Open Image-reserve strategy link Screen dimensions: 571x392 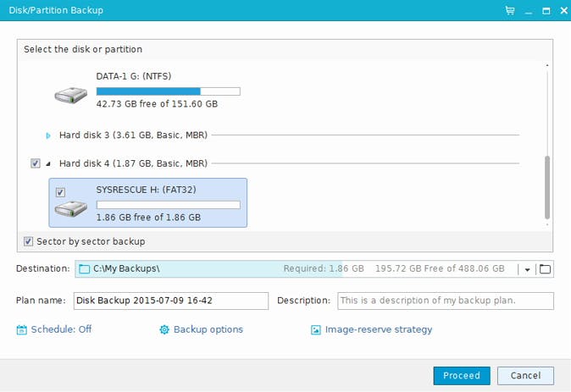click(379, 329)
